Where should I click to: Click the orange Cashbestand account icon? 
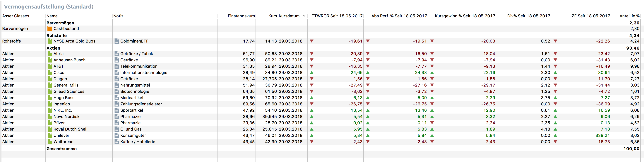[x=50, y=28]
